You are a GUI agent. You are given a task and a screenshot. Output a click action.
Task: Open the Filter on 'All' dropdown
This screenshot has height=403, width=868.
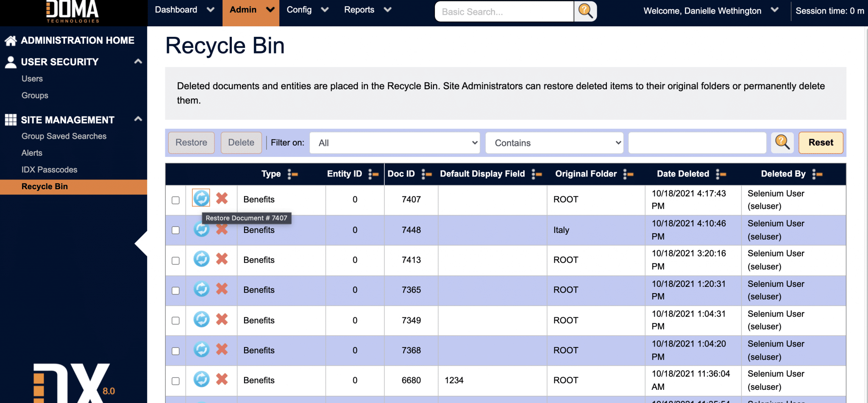tap(395, 143)
